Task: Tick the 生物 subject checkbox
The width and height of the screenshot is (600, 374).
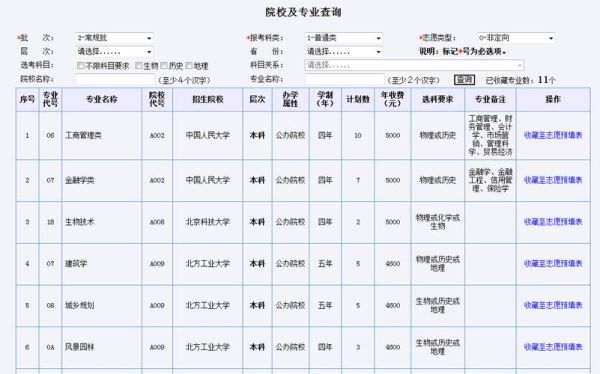Action: click(x=139, y=65)
